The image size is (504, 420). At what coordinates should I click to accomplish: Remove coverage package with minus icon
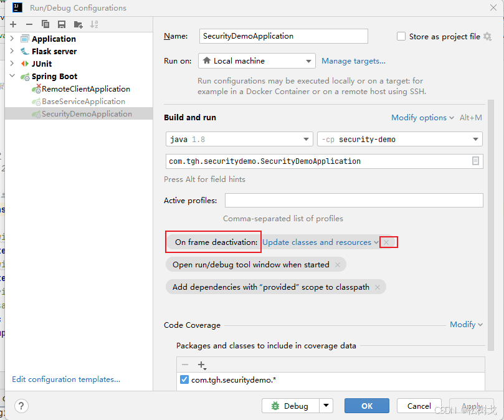(x=185, y=365)
